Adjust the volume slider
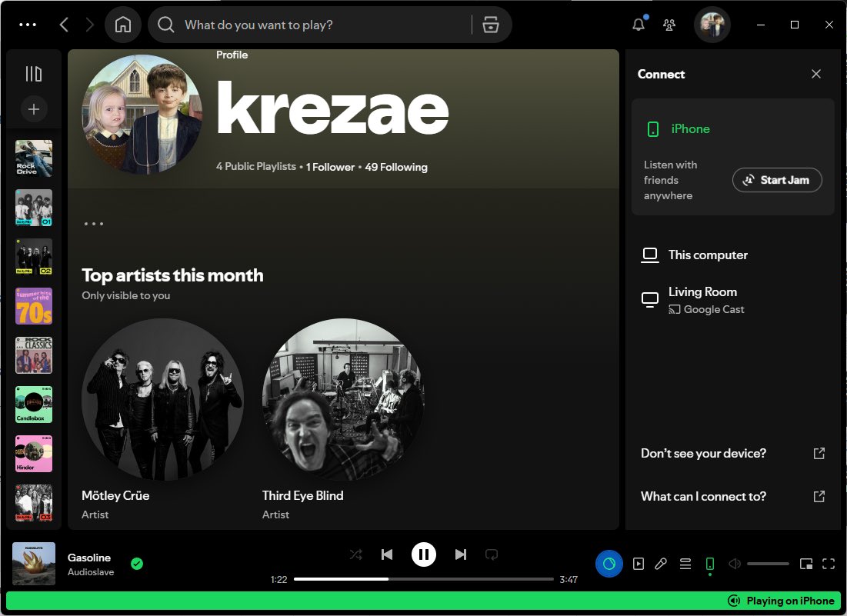 pyautogui.click(x=768, y=564)
